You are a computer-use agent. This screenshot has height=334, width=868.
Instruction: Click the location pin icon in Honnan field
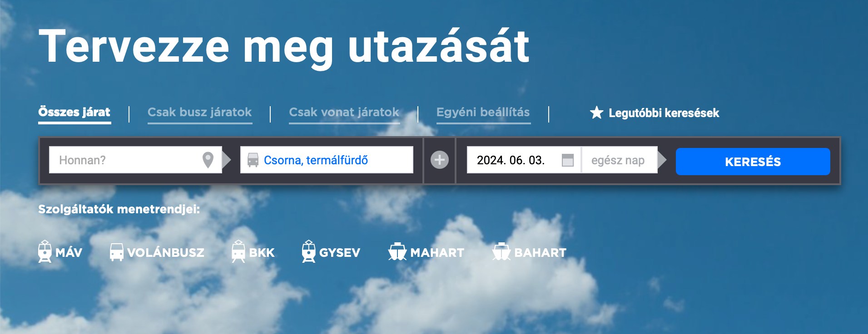click(208, 160)
